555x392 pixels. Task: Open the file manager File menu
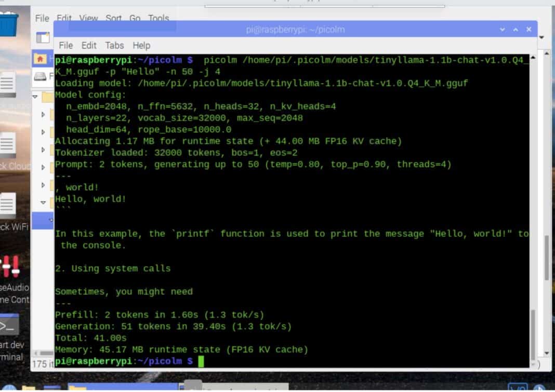(x=42, y=18)
